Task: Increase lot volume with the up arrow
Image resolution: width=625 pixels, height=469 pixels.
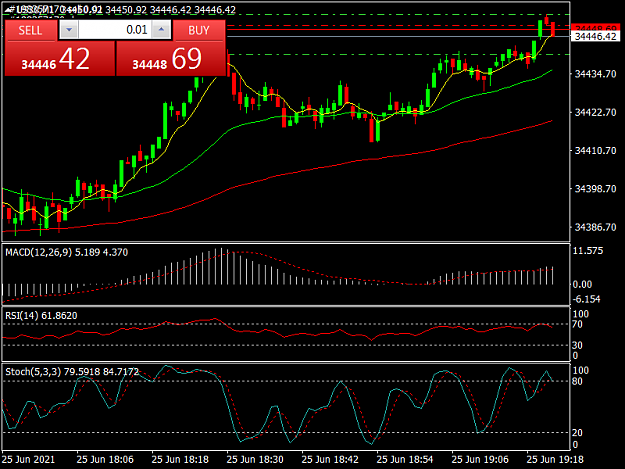Action: tap(161, 30)
